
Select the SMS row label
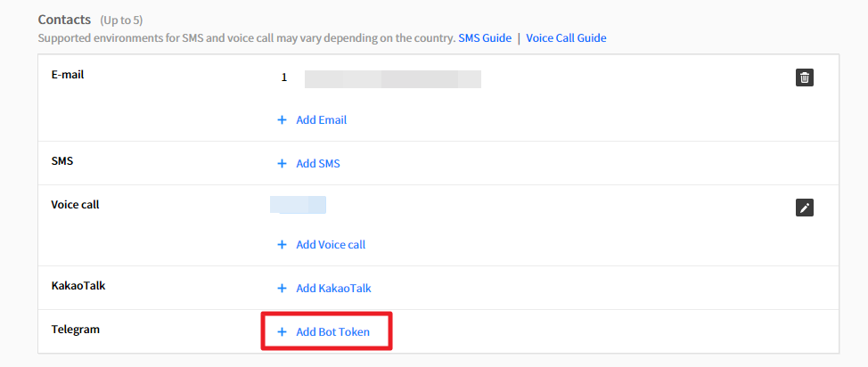(x=62, y=160)
